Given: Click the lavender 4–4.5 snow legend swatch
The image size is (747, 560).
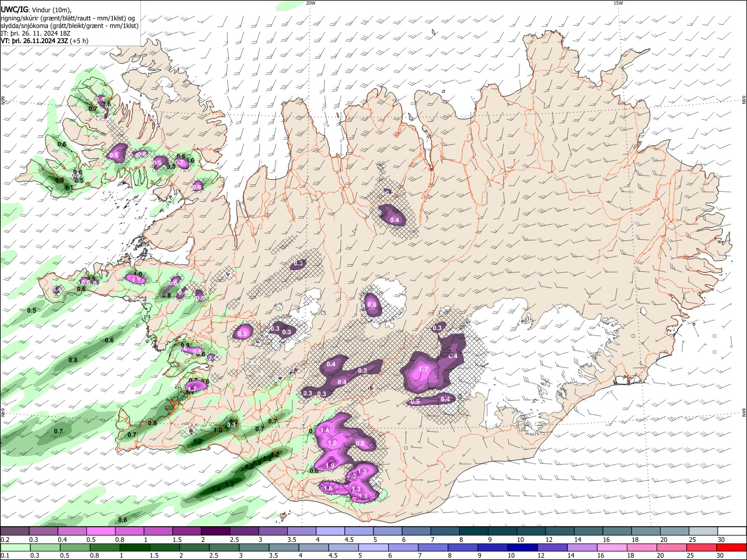Looking at the screenshot, I should (330, 531).
